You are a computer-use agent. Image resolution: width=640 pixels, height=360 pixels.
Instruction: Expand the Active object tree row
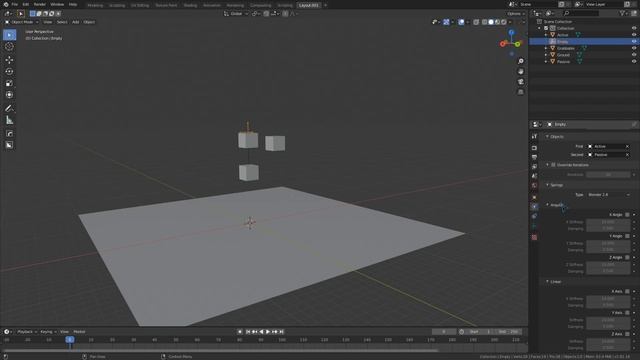click(x=546, y=35)
